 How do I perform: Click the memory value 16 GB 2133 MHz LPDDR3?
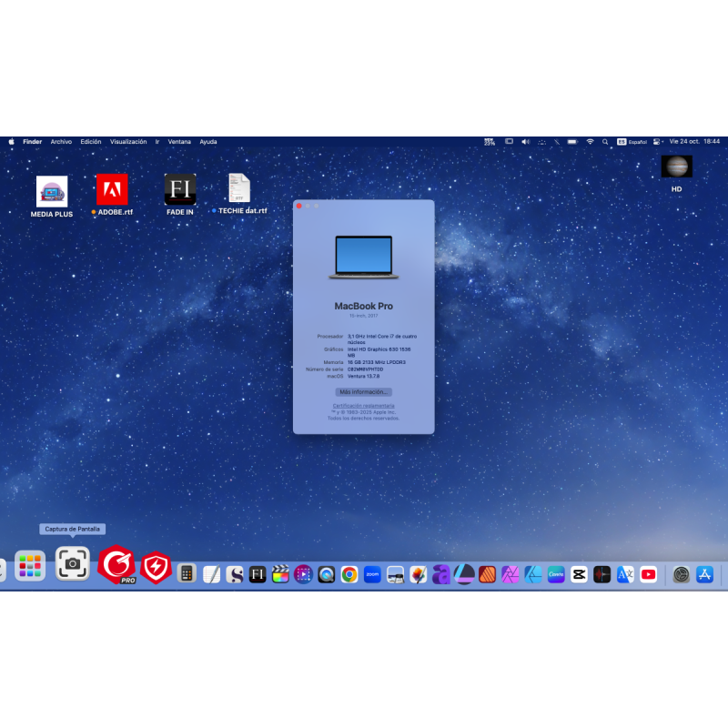pos(377,362)
